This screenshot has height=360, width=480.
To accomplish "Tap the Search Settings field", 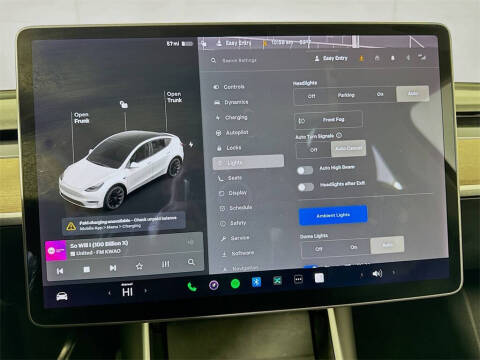I will (x=239, y=60).
